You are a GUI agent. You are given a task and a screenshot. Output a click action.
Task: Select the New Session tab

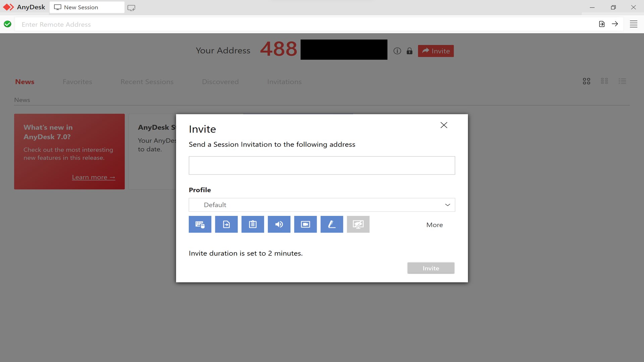(87, 7)
